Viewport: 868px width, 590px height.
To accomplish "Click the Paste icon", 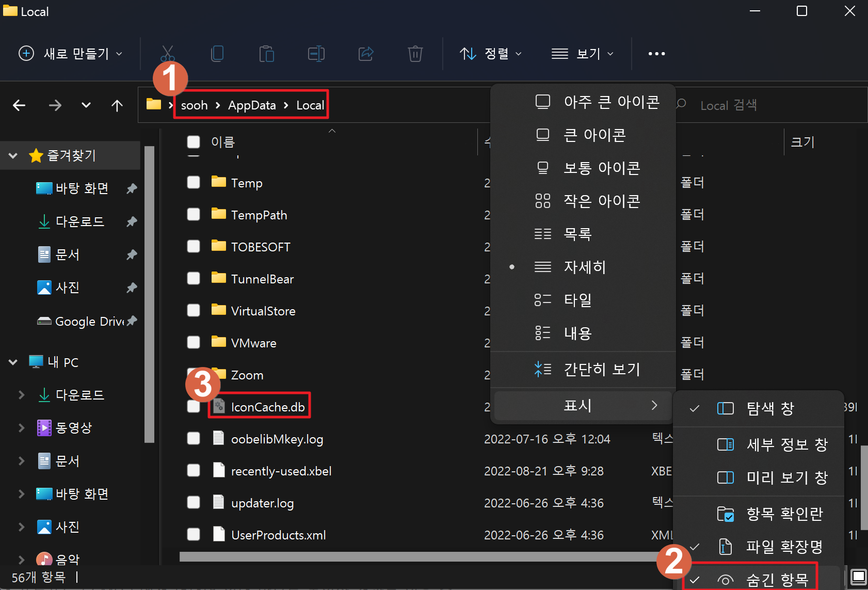I will coord(266,53).
